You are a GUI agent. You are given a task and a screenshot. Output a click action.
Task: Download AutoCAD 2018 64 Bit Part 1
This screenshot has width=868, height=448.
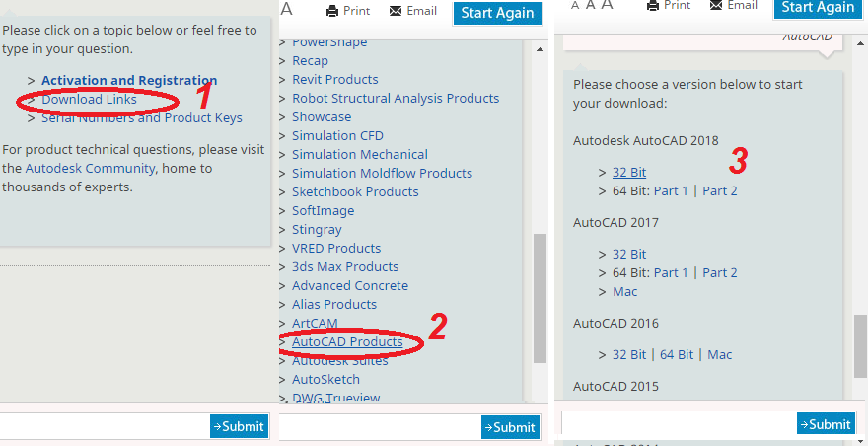671,191
